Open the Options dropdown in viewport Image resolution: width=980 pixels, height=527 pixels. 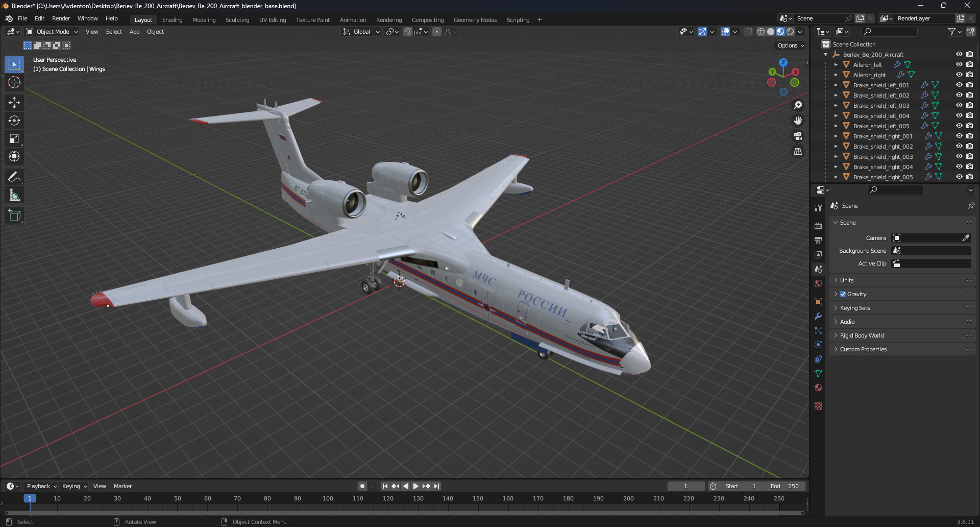(x=790, y=45)
